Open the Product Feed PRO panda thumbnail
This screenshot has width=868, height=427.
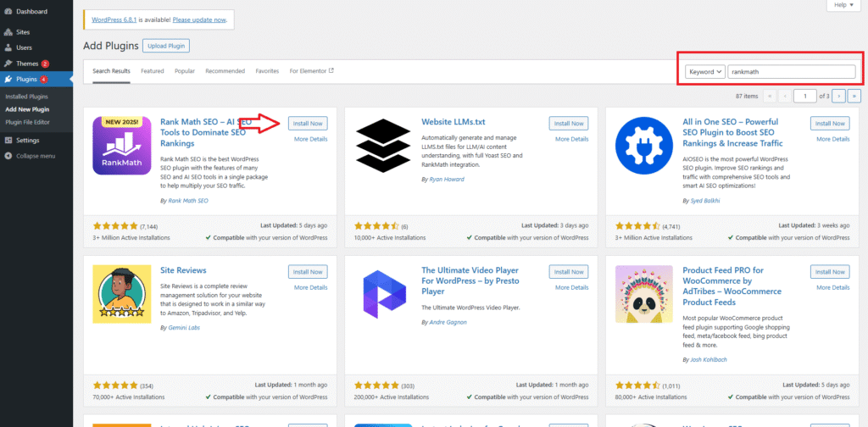644,294
